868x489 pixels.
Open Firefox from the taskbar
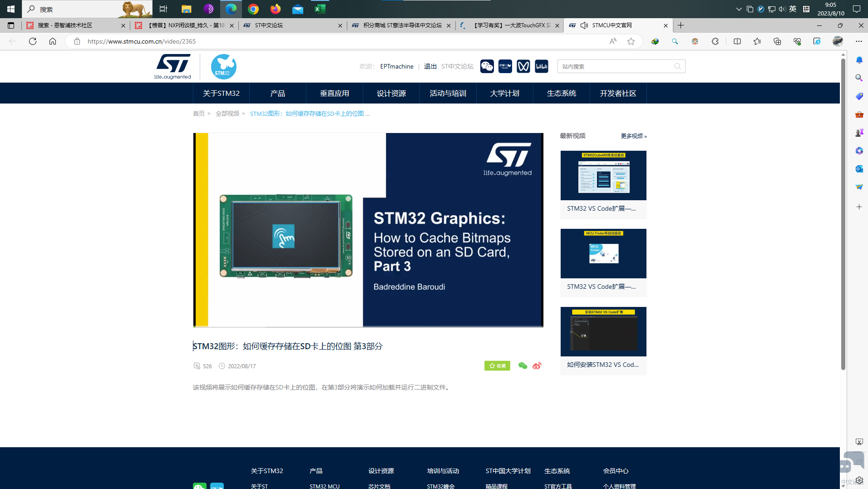click(276, 9)
